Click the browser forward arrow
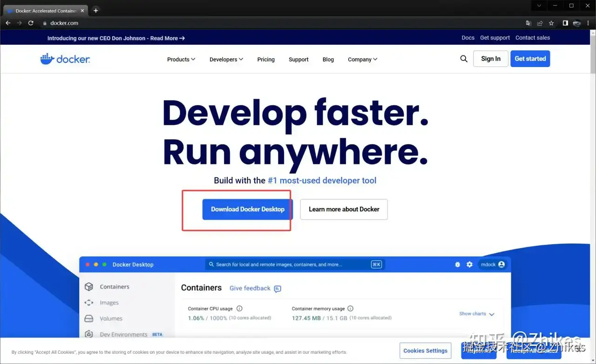 (x=19, y=23)
